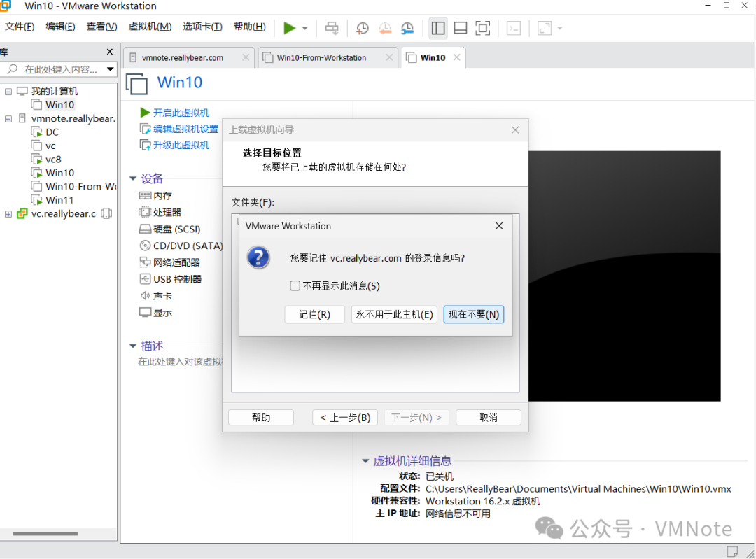The image size is (756, 559).
Task: Select Win10 under 我的计算机 in library
Action: pyautogui.click(x=59, y=104)
